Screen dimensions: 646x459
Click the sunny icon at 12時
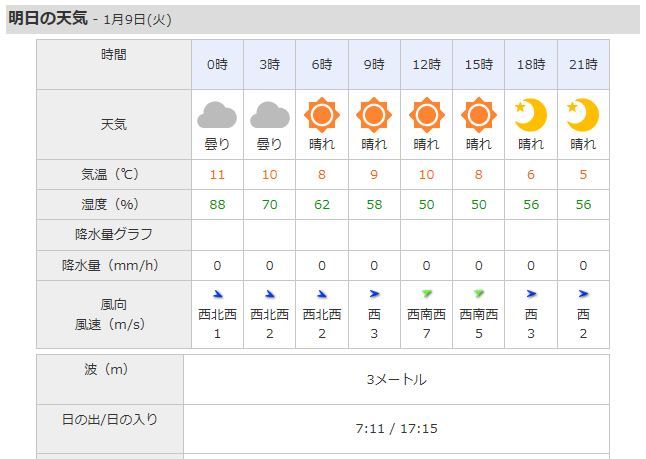[426, 115]
